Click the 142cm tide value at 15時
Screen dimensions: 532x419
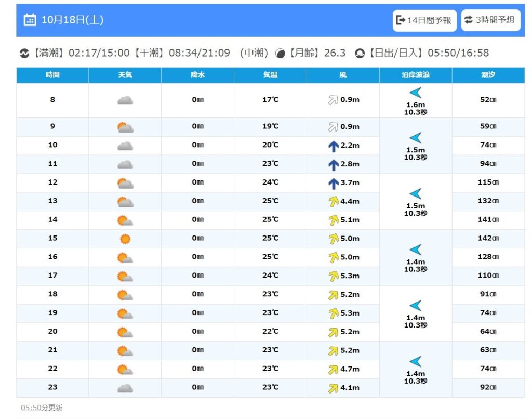point(488,239)
